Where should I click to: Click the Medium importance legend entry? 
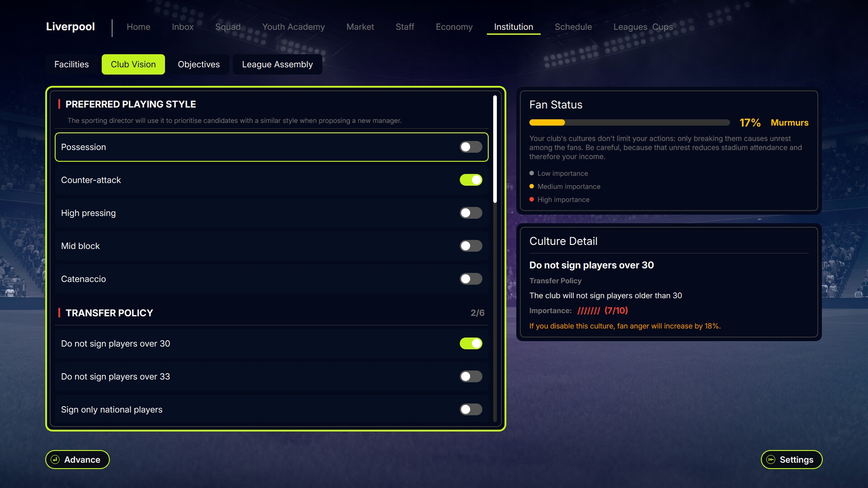[565, 187]
